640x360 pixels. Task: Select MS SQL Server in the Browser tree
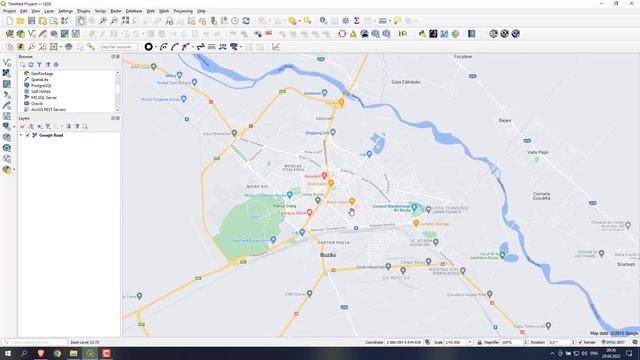point(44,98)
